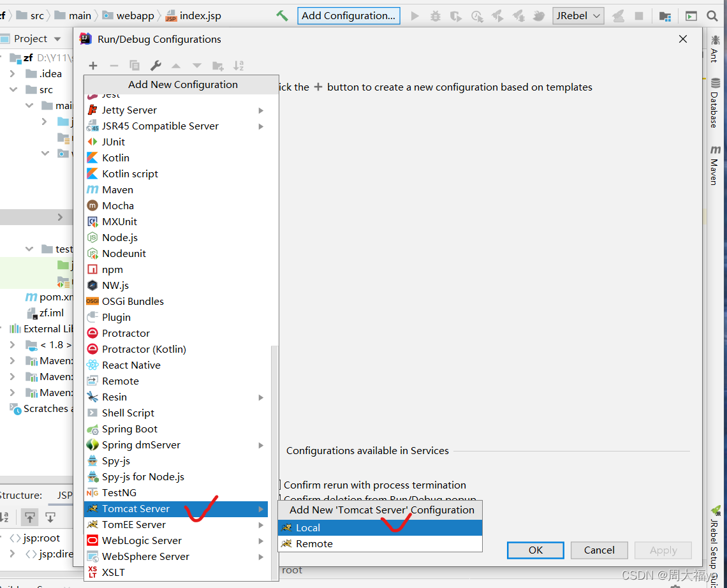Open Project view dropdown arrow
Image resolution: width=727 pixels, height=588 pixels.
57,39
